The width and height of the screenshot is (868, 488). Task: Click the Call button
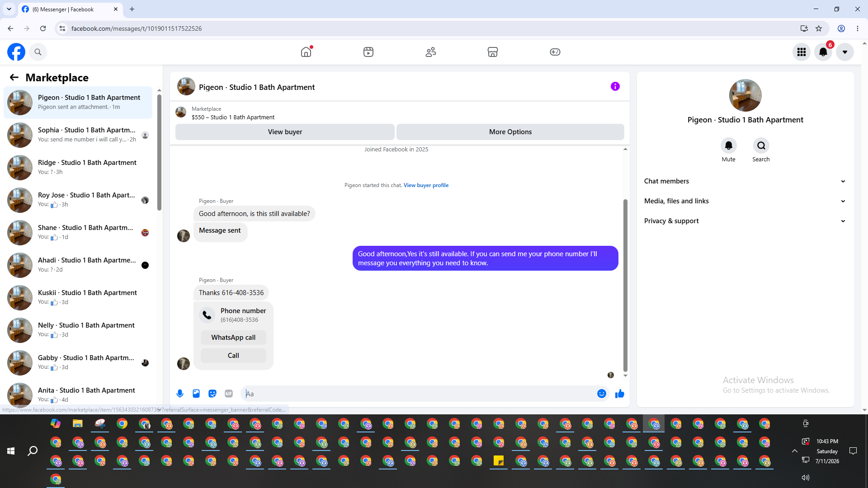[x=233, y=356]
